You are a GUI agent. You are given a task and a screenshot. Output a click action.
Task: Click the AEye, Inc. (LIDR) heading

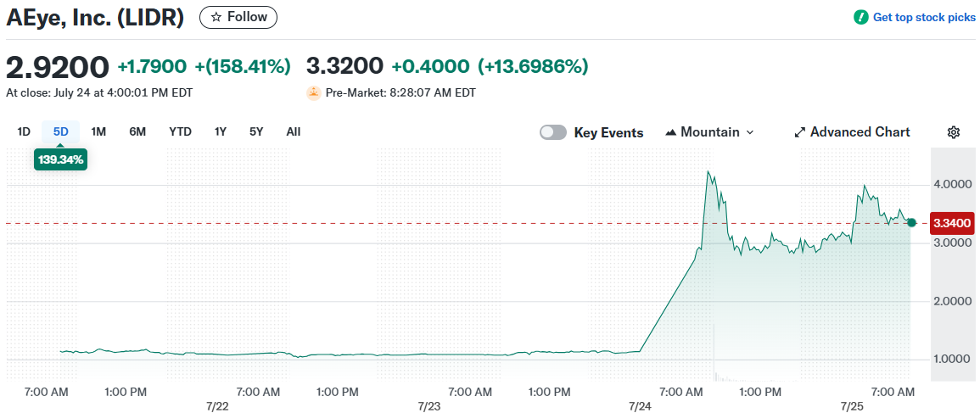95,18
